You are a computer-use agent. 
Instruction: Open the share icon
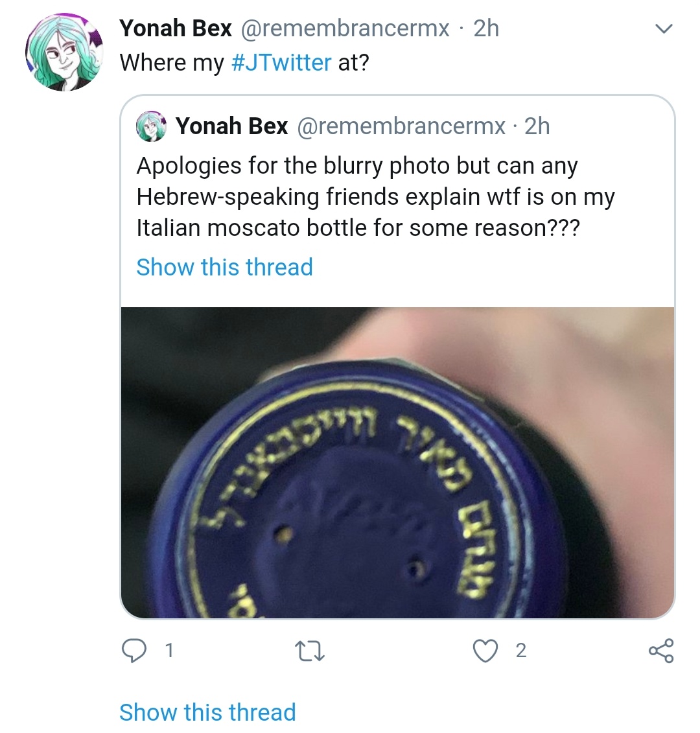click(660, 651)
